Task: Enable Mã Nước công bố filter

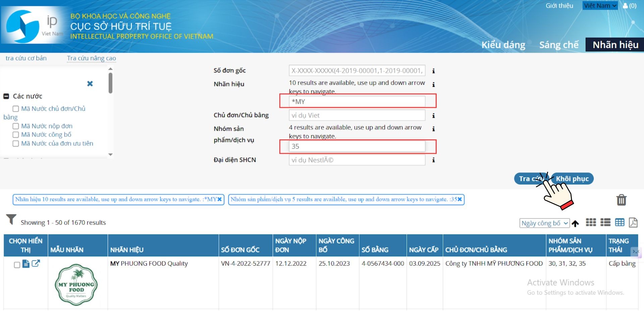Action: coord(16,135)
